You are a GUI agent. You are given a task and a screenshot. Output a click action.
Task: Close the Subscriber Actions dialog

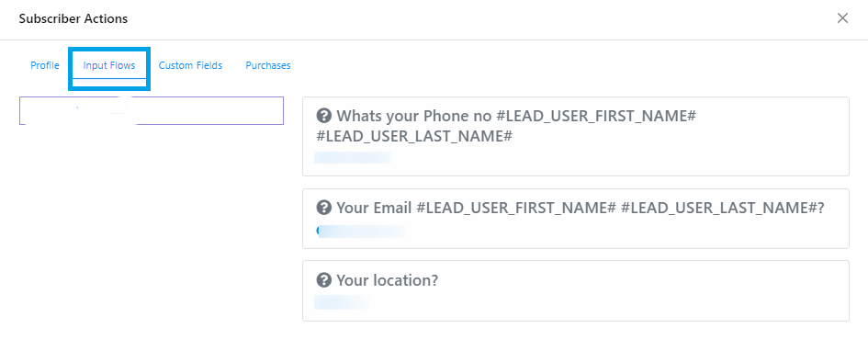(x=842, y=18)
